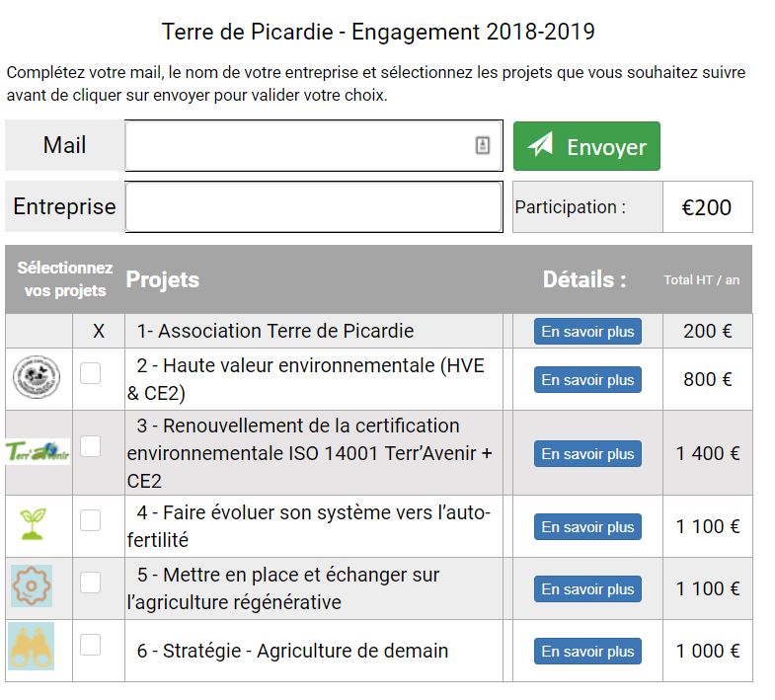
Task: Click the autofill icon in Mail field
Action: 483,145
